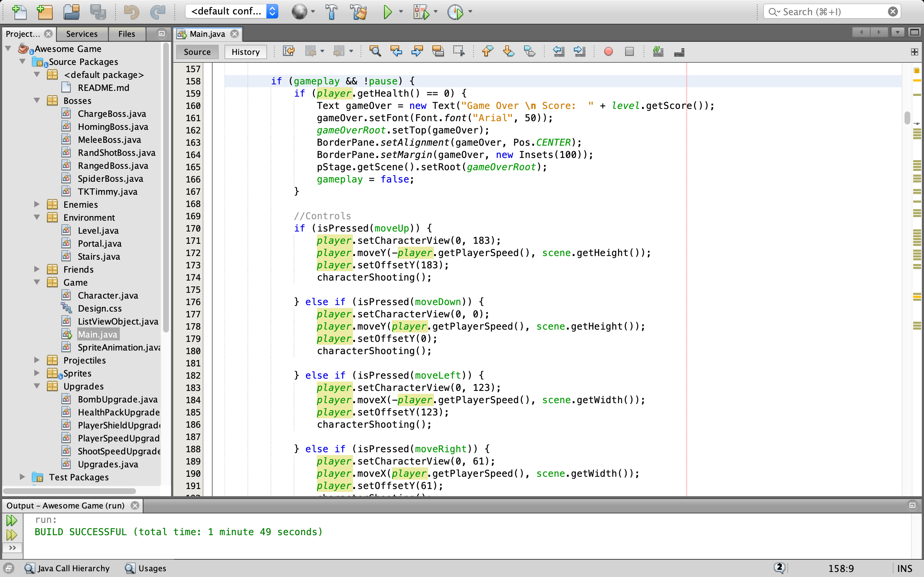
Task: Collapse the Bosses package
Action: coord(37,100)
